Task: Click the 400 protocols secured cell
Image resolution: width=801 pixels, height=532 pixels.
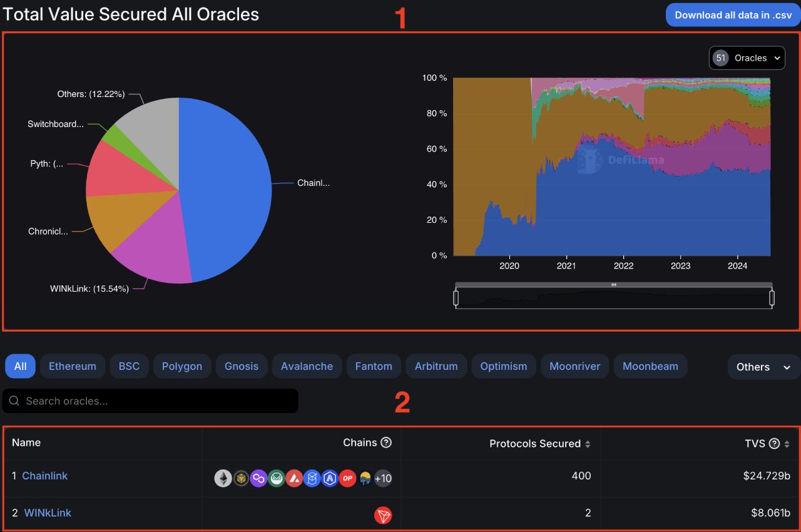Action: point(581,476)
